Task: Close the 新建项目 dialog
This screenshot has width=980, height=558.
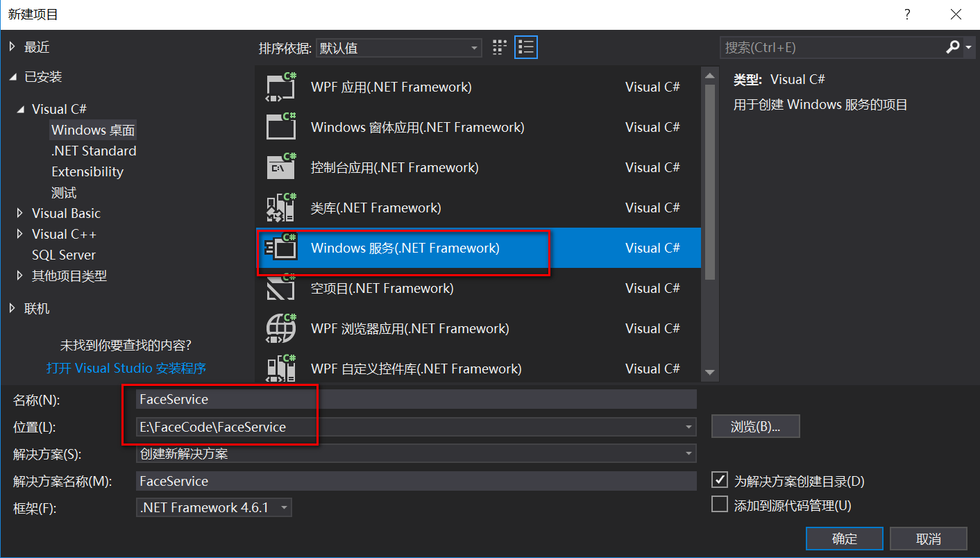Action: [x=956, y=14]
